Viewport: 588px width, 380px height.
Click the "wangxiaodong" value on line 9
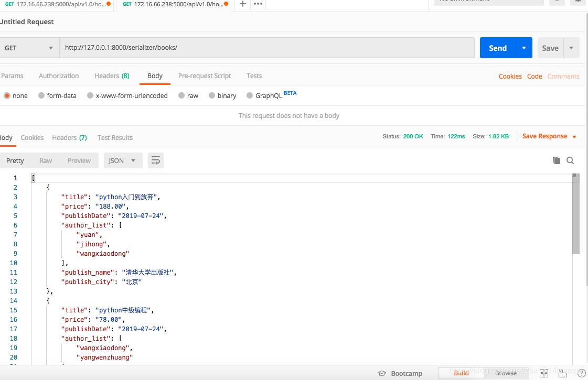coord(103,253)
